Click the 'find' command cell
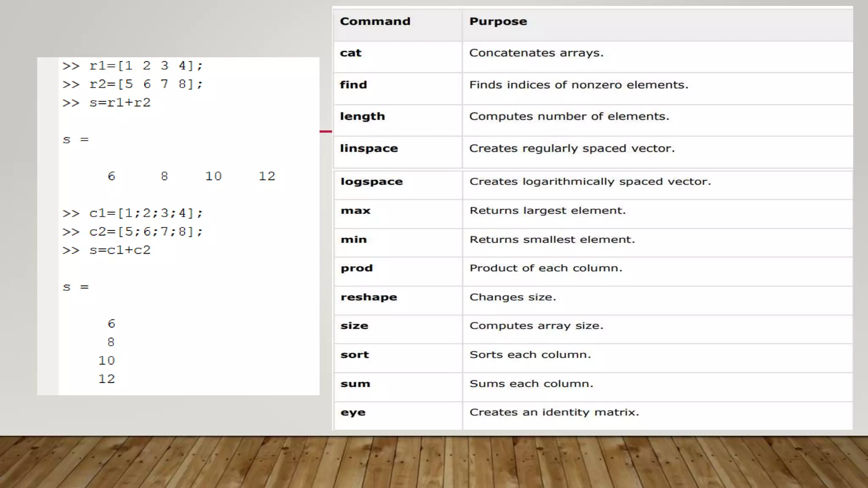868x488 pixels. click(x=353, y=85)
